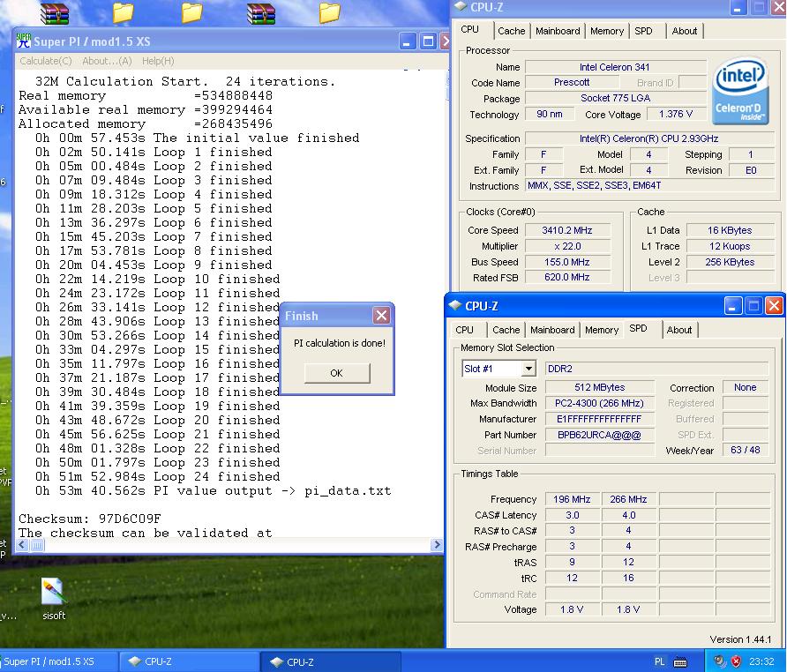Viewport: 787px width, 672px height.
Task: Click the Super PI title bar icon
Action: [24, 41]
